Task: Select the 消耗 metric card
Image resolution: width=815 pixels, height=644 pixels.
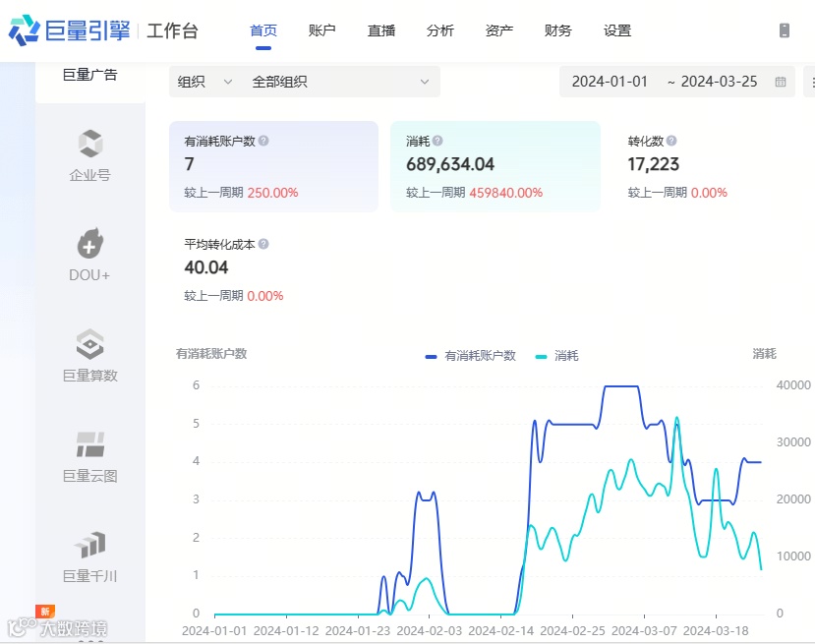Action: tap(495, 166)
